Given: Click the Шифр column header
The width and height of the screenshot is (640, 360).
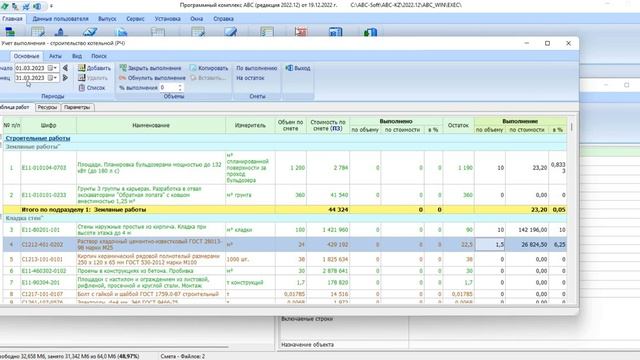Looking at the screenshot, I should tap(48, 125).
